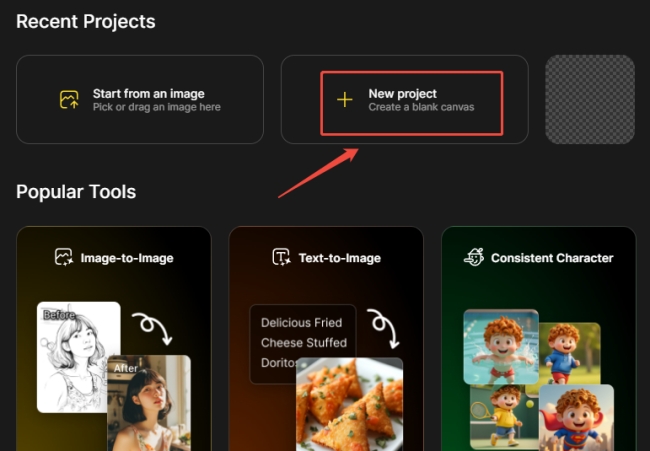Click the "Before" sketch portrait image

(x=77, y=357)
